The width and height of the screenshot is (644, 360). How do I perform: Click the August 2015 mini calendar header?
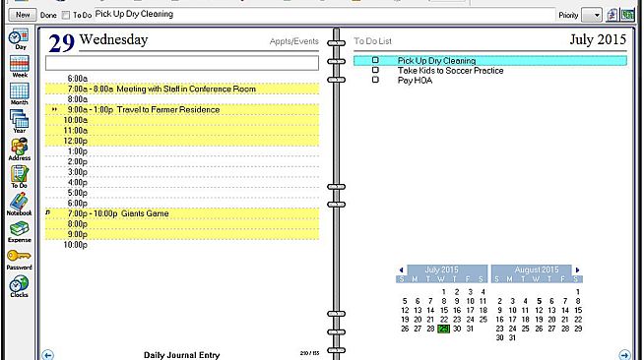tap(537, 270)
